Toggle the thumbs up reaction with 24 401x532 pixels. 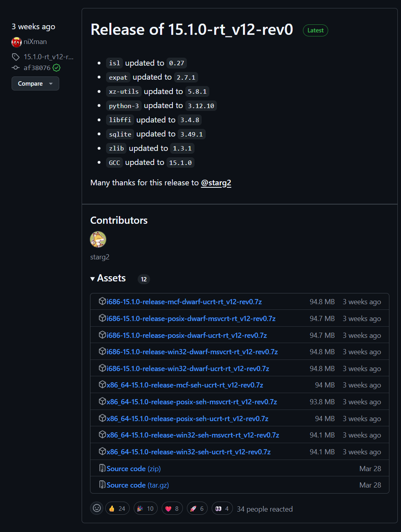click(117, 508)
